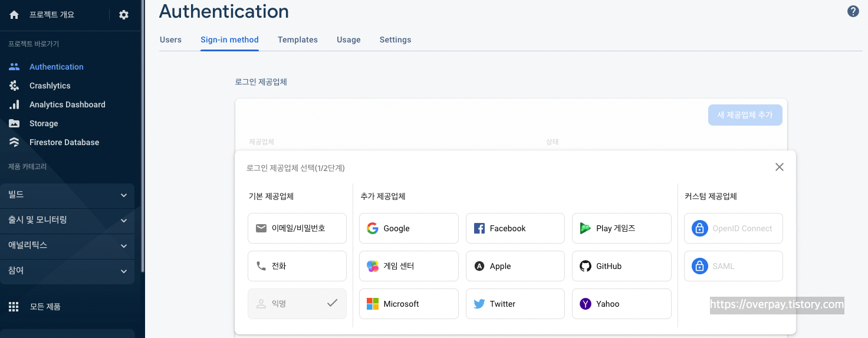
Task: Click the OpenID Connect lock icon
Action: 699,228
